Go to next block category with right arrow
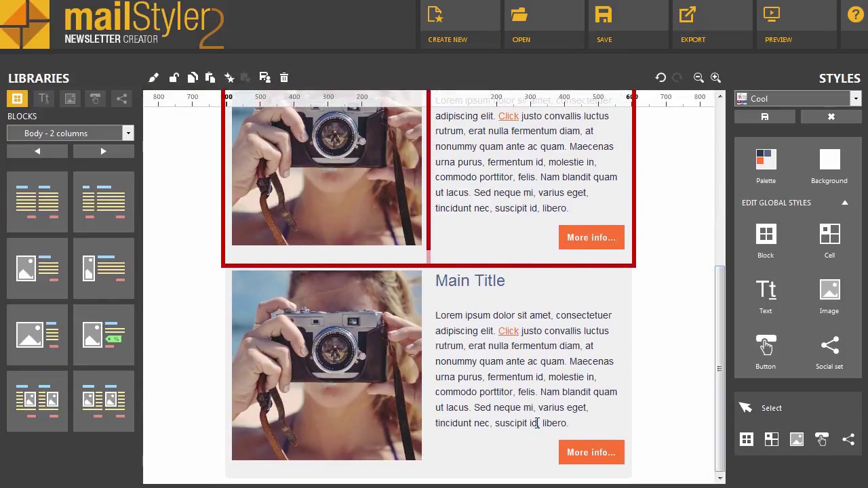Screen dimensions: 868x488 [103, 151]
